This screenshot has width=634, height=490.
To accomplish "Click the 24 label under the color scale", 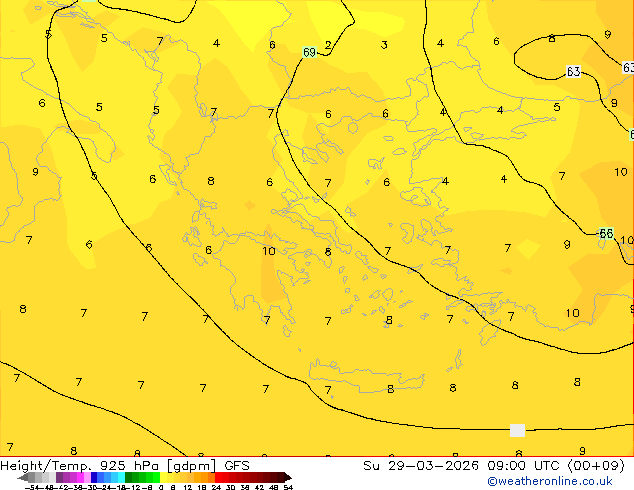I will (x=216, y=487).
